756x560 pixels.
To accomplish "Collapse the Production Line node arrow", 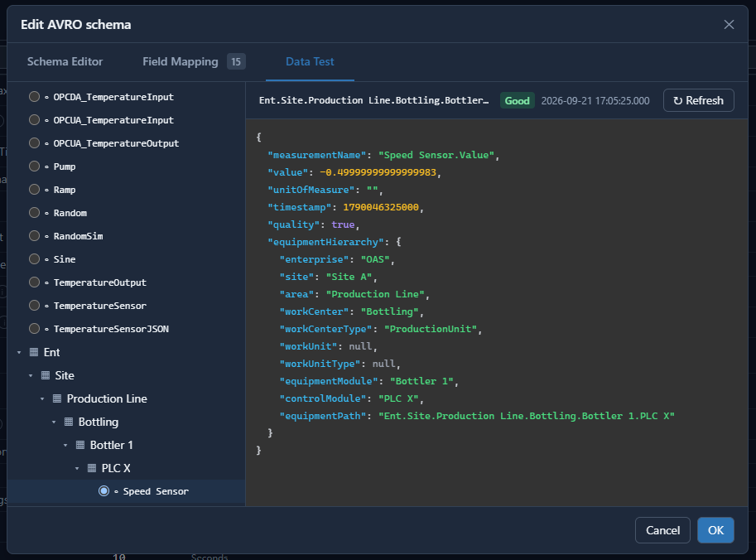I will tap(42, 399).
